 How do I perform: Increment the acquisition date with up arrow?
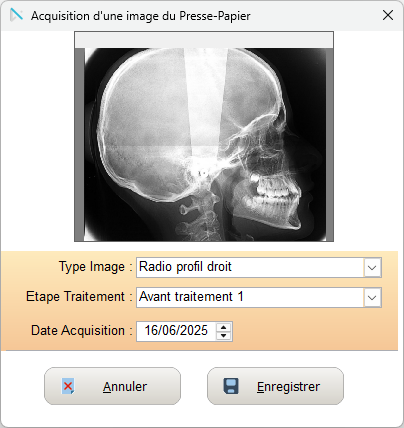[223, 327]
